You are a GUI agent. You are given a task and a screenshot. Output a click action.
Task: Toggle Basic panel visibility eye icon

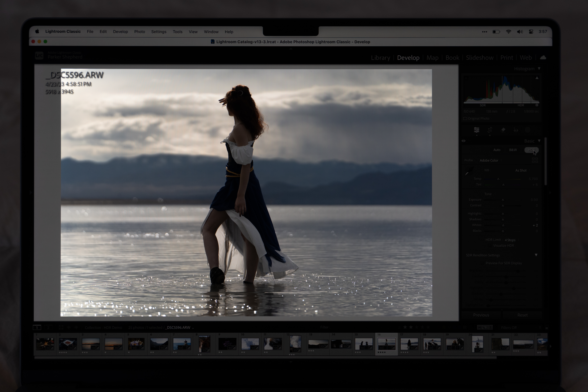coord(464,141)
